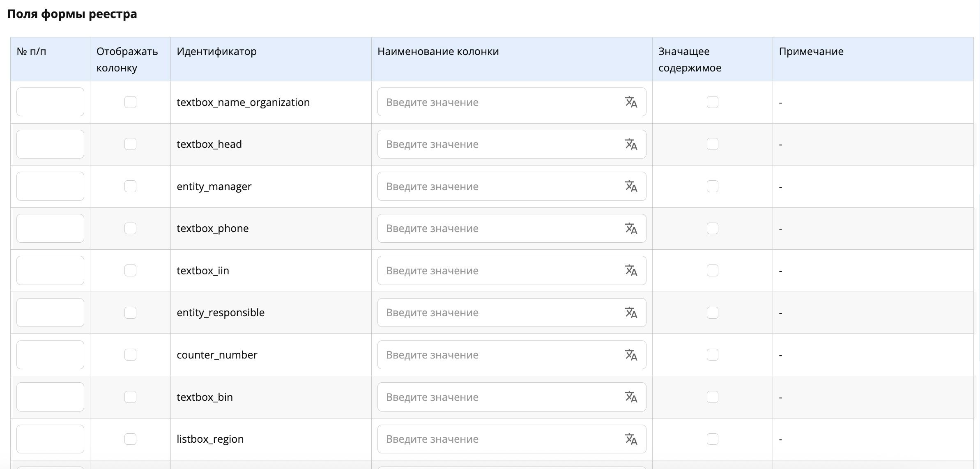This screenshot has height=469, width=980.
Task: Focus order number field for textbox_name_organization
Action: 50,102
